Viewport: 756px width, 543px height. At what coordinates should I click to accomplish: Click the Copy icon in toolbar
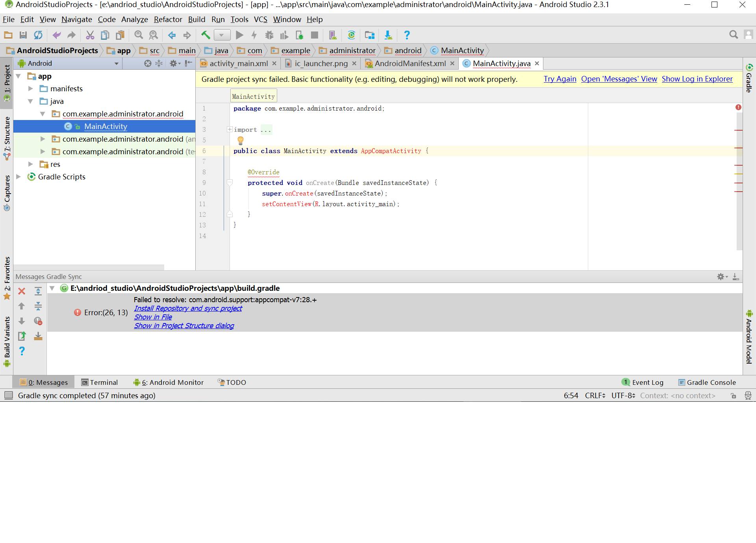[x=105, y=35]
